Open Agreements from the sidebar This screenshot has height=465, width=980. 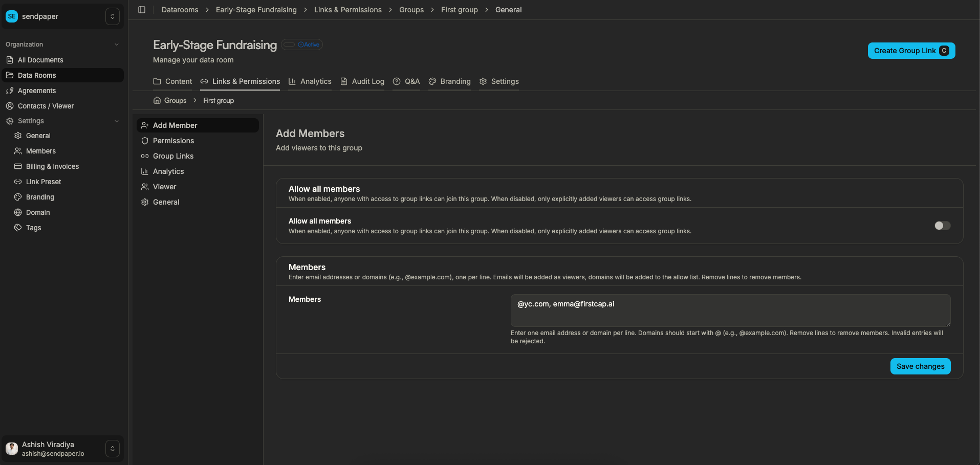coord(36,91)
